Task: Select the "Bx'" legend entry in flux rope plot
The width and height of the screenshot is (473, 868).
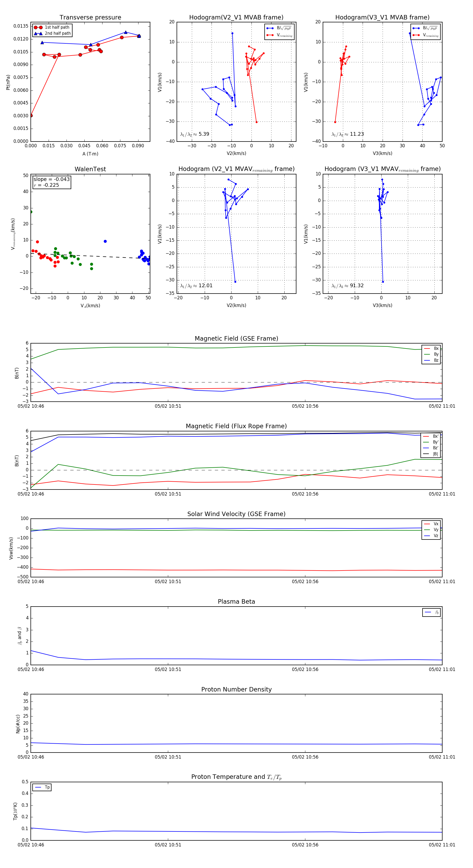Action: (x=431, y=436)
